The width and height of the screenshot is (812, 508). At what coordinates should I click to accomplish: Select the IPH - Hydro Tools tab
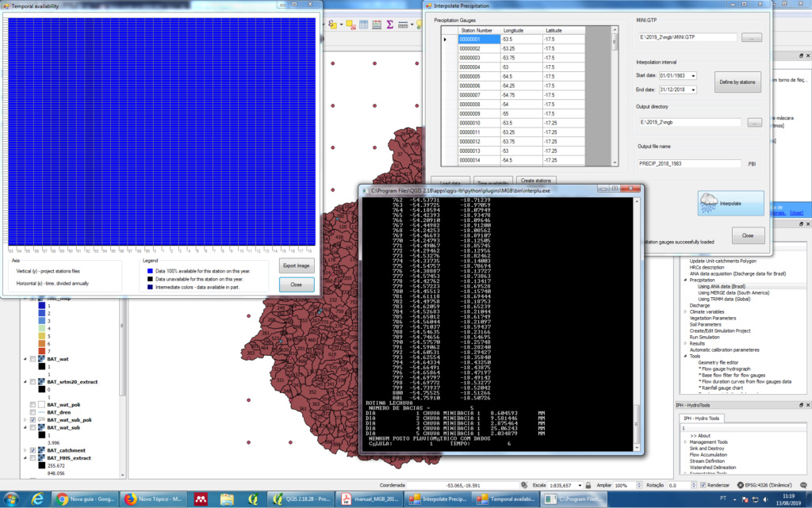701,418
